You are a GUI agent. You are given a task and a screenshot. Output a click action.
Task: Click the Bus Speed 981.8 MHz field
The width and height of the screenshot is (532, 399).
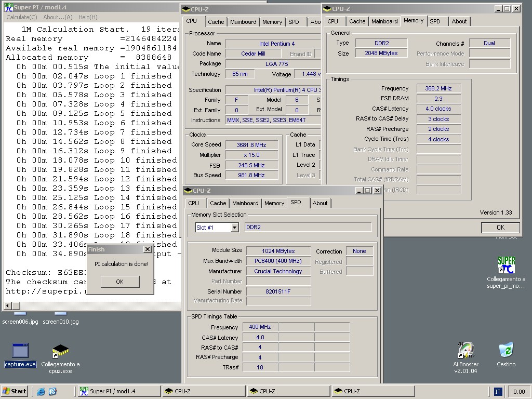251,175
